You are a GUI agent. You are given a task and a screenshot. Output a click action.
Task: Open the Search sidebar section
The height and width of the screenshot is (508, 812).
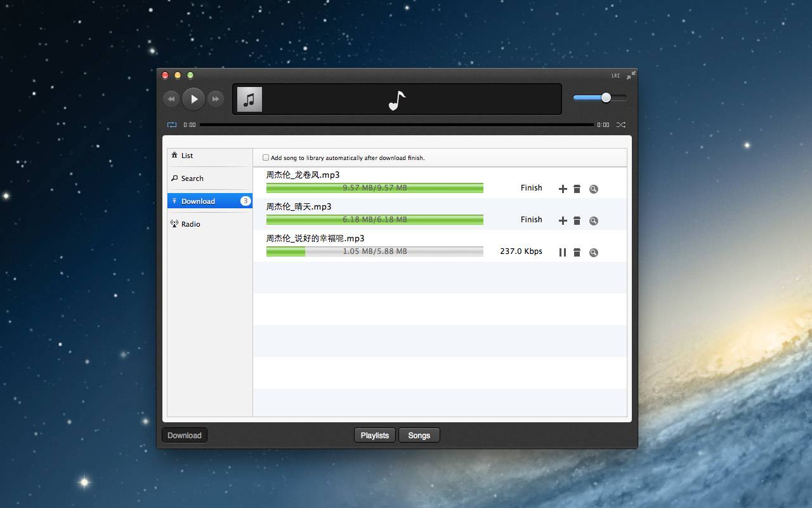(x=210, y=178)
